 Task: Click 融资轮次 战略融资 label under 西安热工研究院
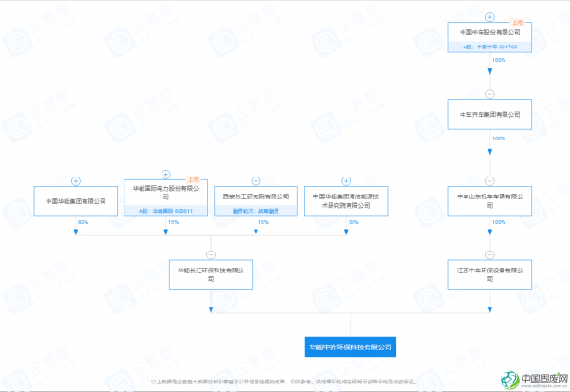click(256, 211)
